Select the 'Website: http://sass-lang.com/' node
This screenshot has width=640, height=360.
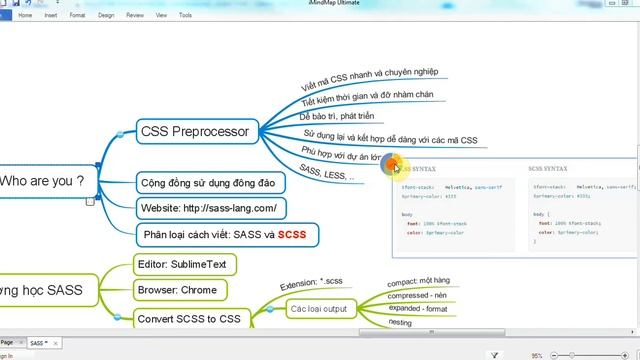pyautogui.click(x=211, y=208)
